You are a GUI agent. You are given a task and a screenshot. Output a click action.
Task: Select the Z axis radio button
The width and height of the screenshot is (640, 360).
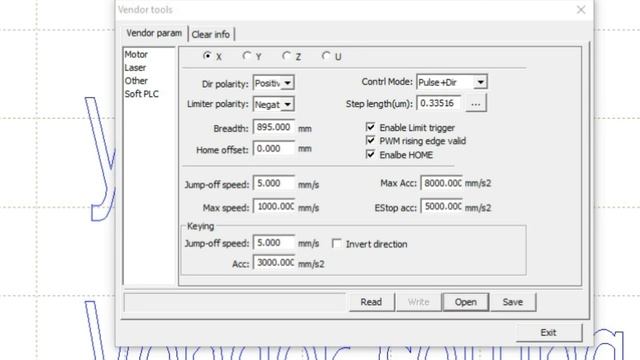287,56
